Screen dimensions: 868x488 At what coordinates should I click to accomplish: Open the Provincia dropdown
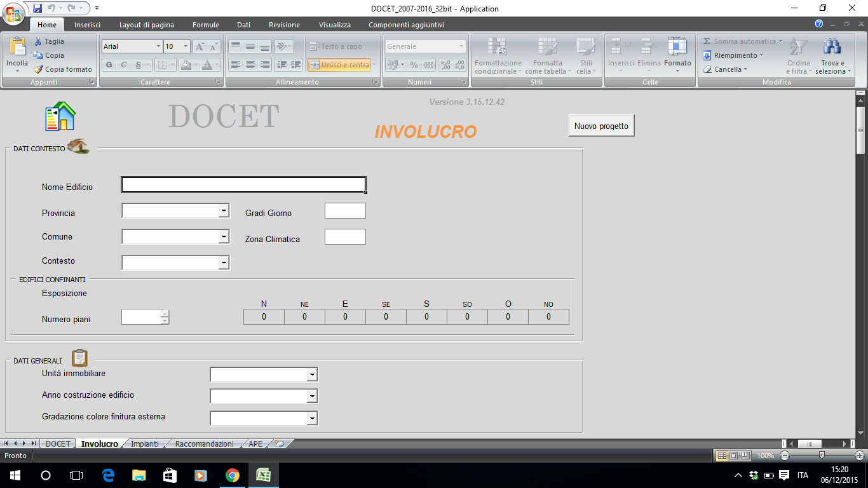224,211
